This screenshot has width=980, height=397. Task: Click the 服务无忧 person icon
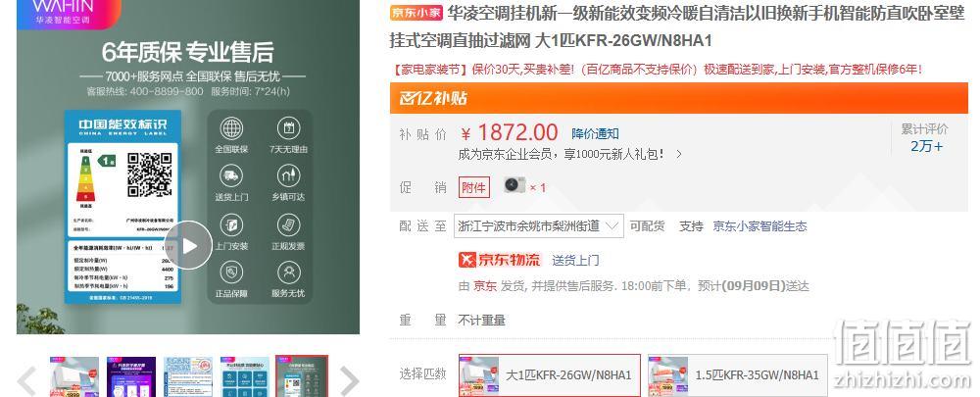pyautogui.click(x=288, y=273)
